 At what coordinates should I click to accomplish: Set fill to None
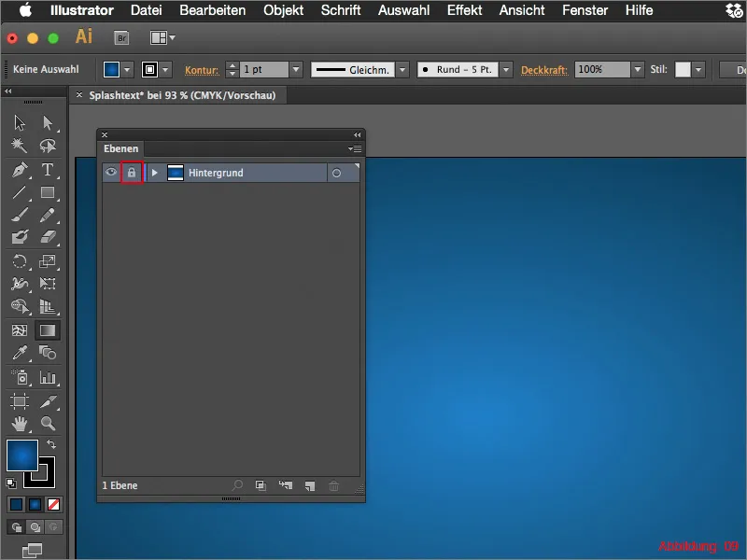53,504
